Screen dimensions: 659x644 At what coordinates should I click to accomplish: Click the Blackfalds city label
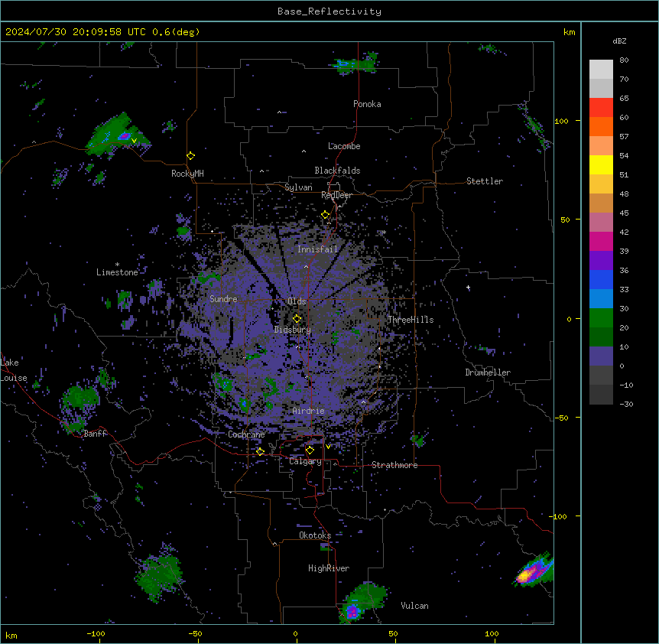pyautogui.click(x=337, y=171)
